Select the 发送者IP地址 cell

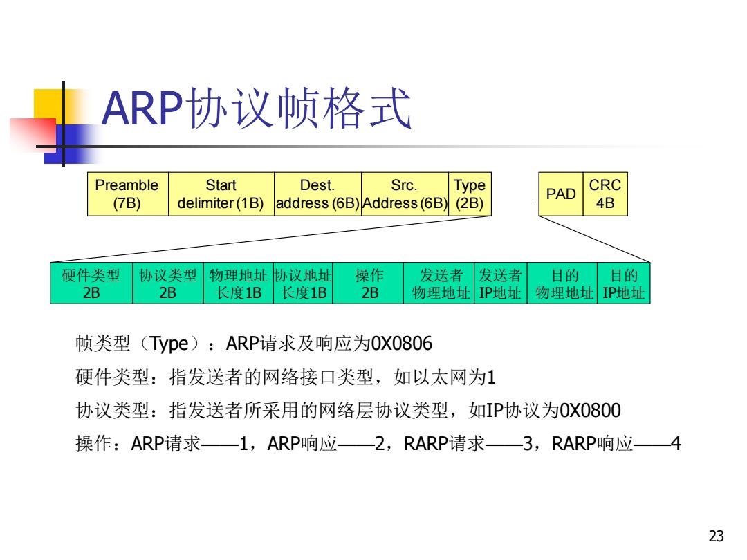tap(501, 283)
